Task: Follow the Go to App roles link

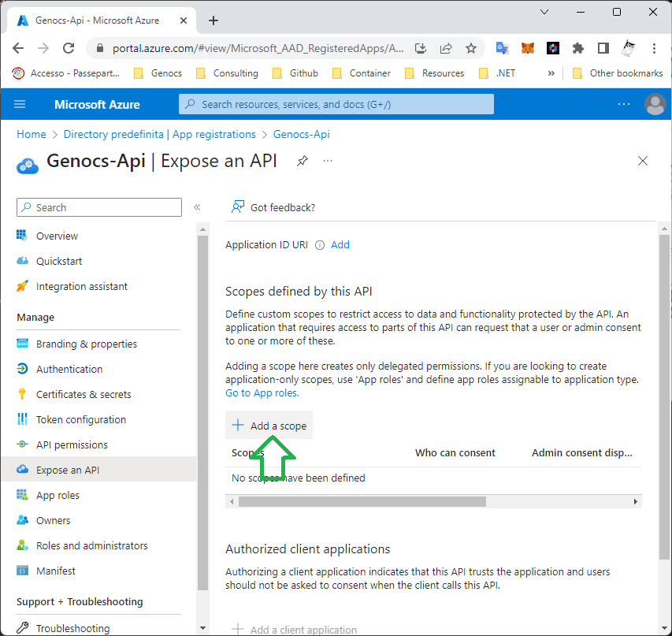Action: tap(262, 392)
